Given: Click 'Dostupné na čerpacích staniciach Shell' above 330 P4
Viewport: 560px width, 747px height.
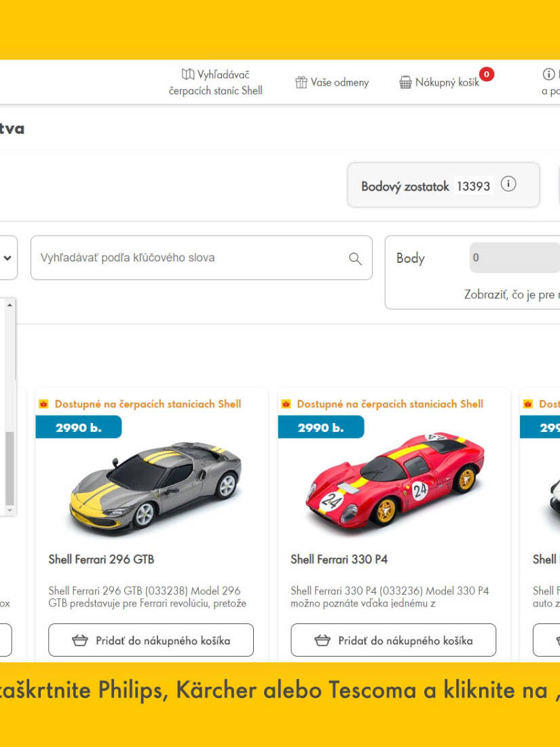Looking at the screenshot, I should tap(390, 404).
